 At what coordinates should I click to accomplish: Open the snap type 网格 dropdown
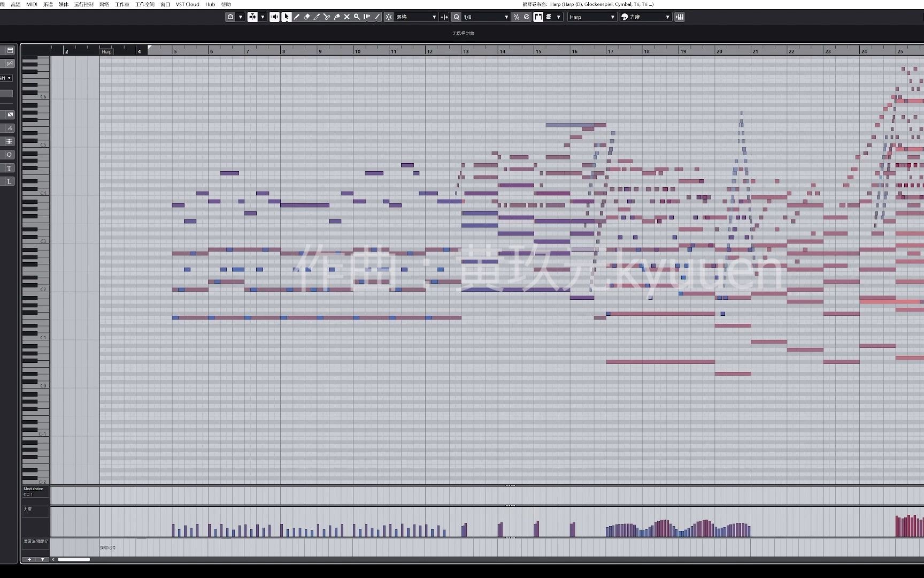tap(416, 17)
